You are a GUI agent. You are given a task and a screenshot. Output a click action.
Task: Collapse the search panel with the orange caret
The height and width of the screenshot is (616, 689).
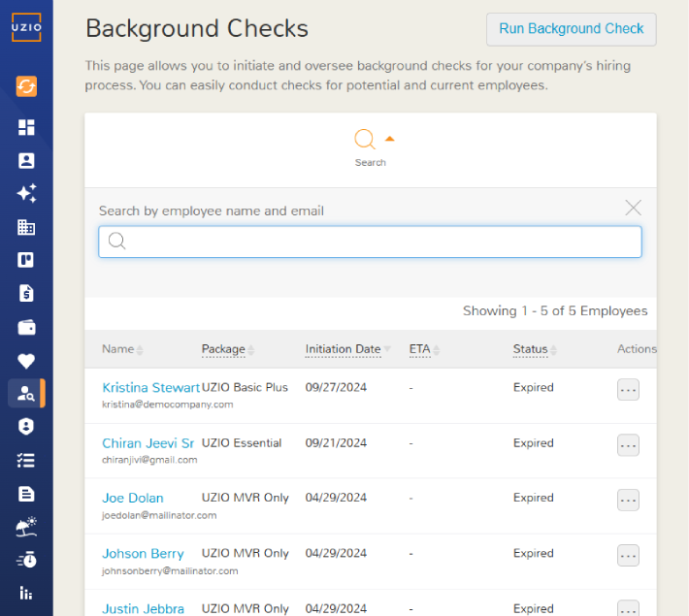pos(389,139)
